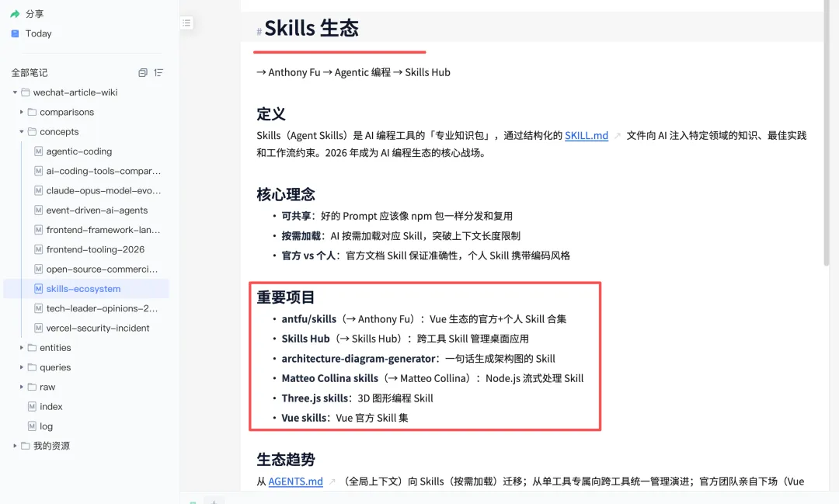Click the split-panel icon beside 全部笔记
The image size is (839, 504).
[x=142, y=72]
